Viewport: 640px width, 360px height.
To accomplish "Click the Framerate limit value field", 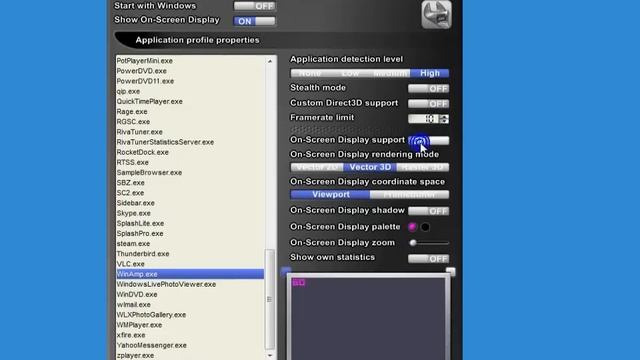I will pos(423,119).
